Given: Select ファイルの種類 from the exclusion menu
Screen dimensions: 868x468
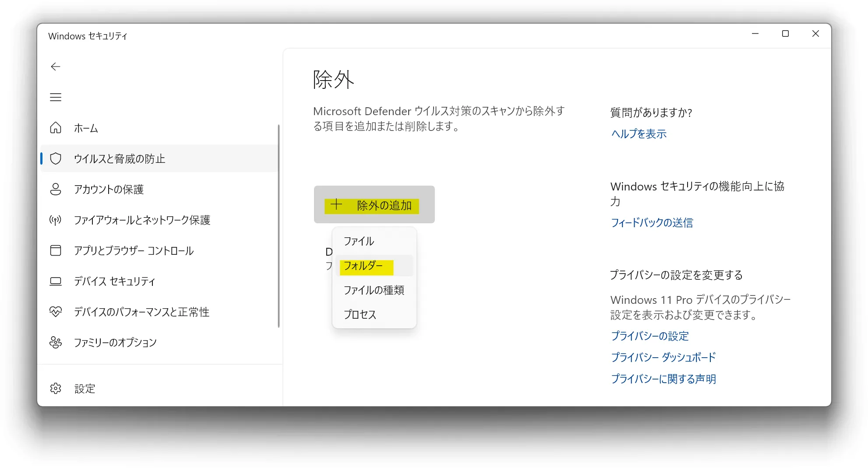Looking at the screenshot, I should click(374, 290).
